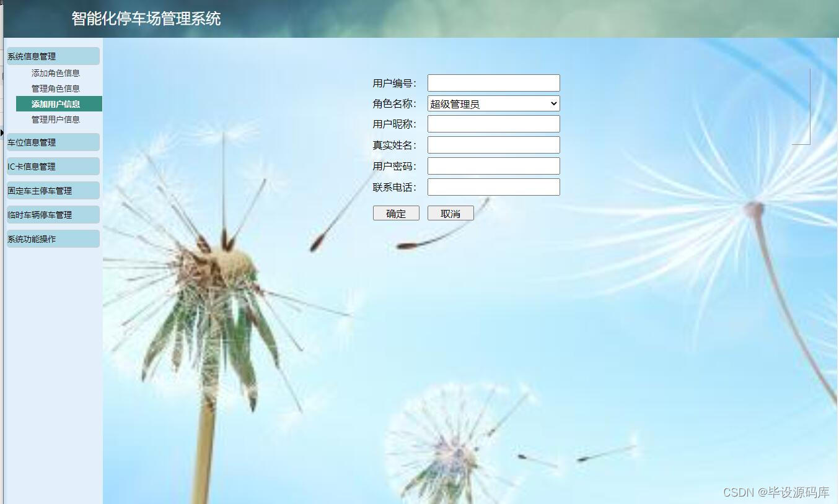Click the 联系电话 input field
839x504 pixels.
tap(493, 186)
